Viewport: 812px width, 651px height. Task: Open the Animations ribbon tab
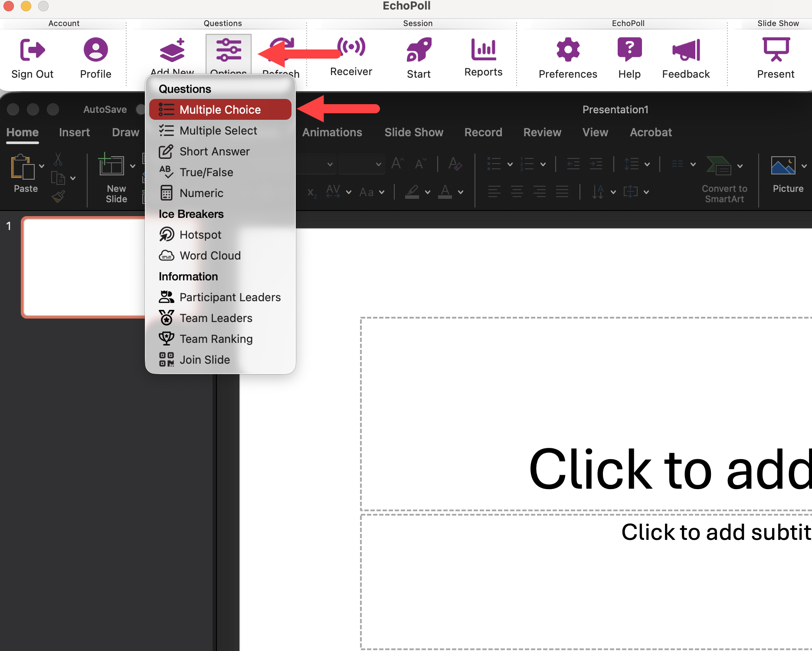332,132
